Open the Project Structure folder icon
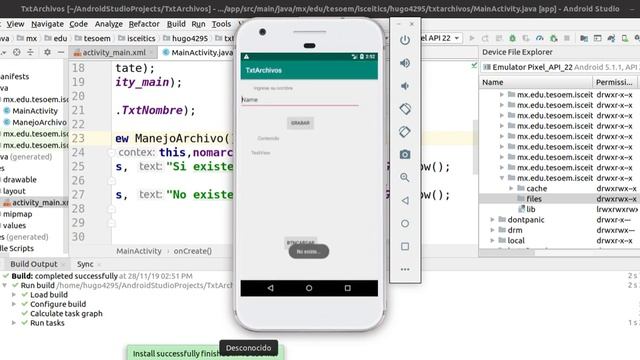The width and height of the screenshot is (640, 360). click(x=584, y=38)
